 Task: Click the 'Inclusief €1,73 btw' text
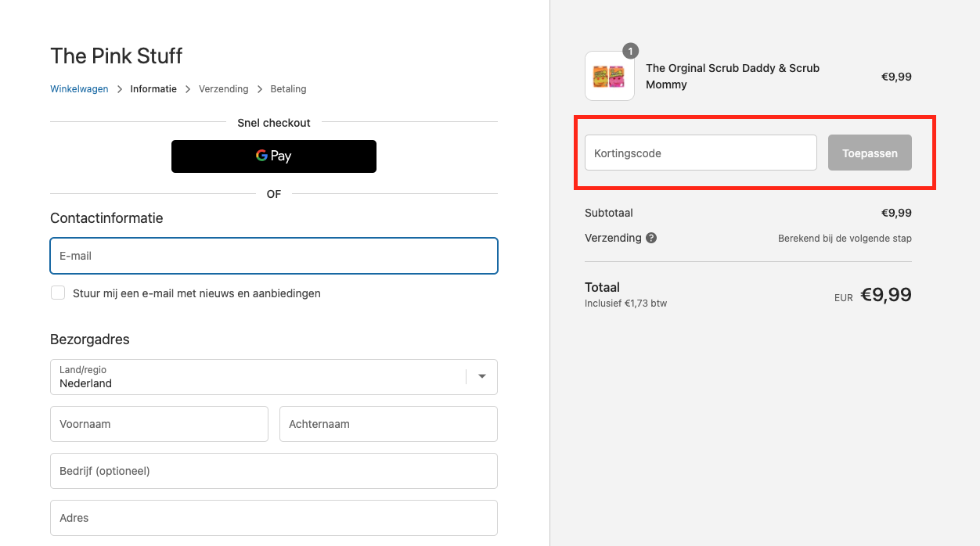(625, 303)
